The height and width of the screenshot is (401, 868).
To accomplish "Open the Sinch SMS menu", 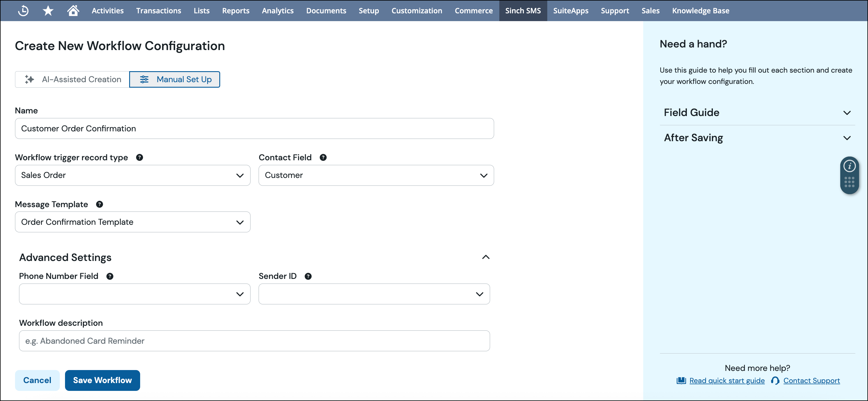I will click(523, 10).
